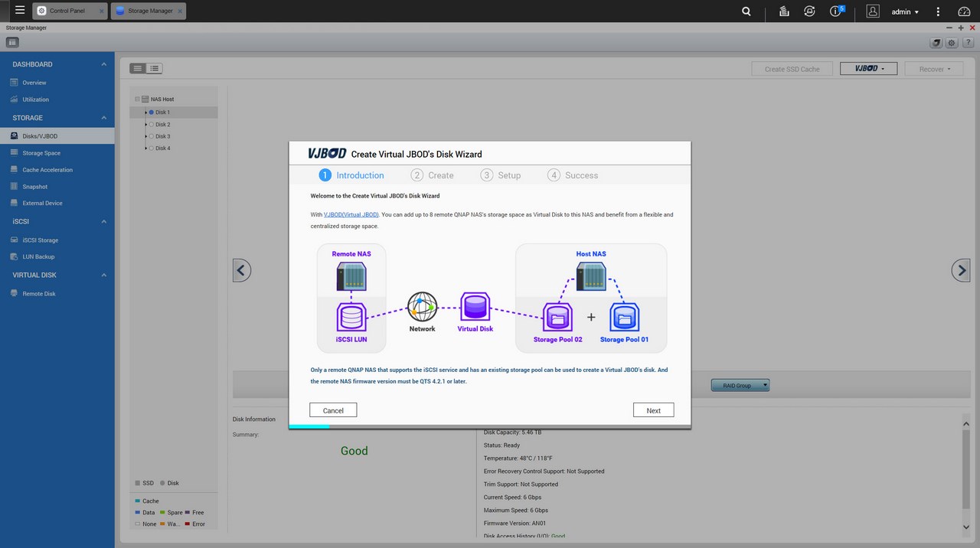
Task: Collapse the NAS Host tree node
Action: click(137, 99)
